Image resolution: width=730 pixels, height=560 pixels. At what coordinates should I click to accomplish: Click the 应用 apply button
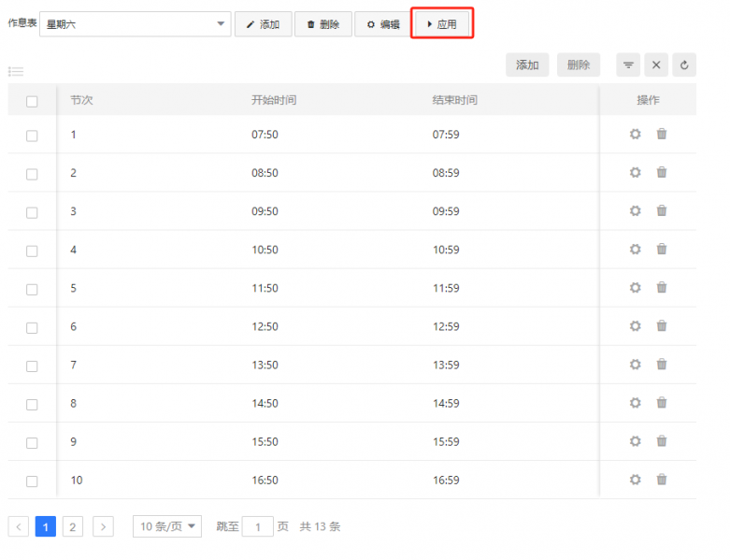(442, 24)
